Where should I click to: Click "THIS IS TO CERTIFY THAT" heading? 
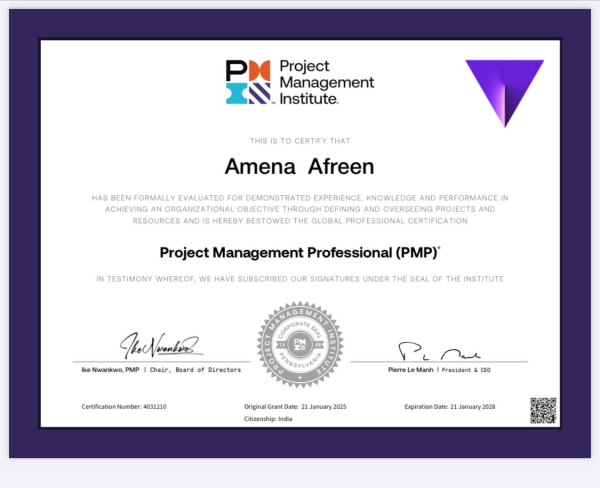pos(300,140)
